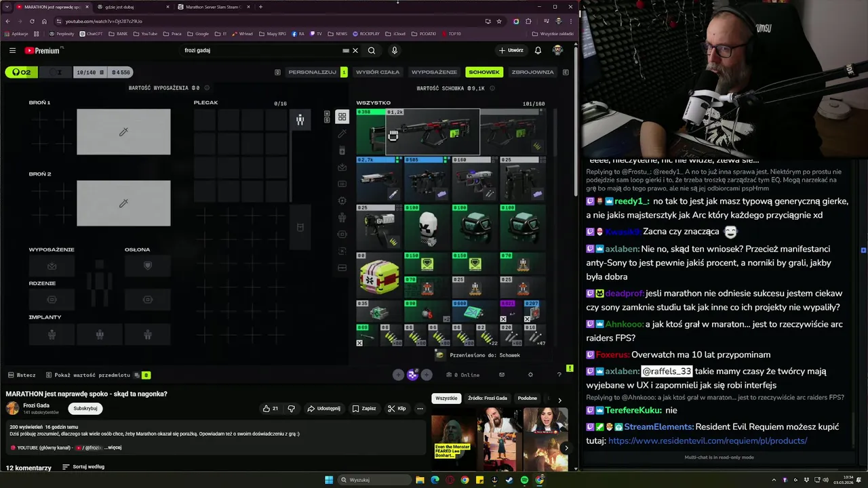Screen dimensions: 868x488
Task: Expand Windows system tray hidden icons
Action: [774, 480]
